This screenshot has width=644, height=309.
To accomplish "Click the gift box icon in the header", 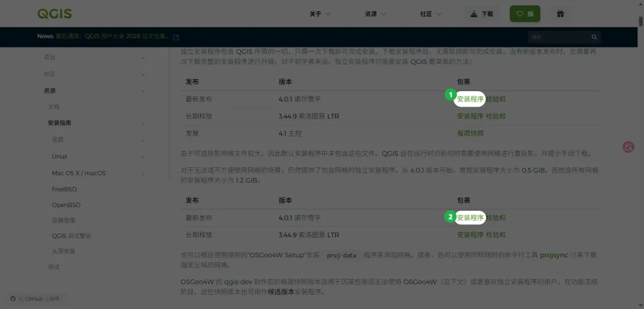I will coord(560,14).
